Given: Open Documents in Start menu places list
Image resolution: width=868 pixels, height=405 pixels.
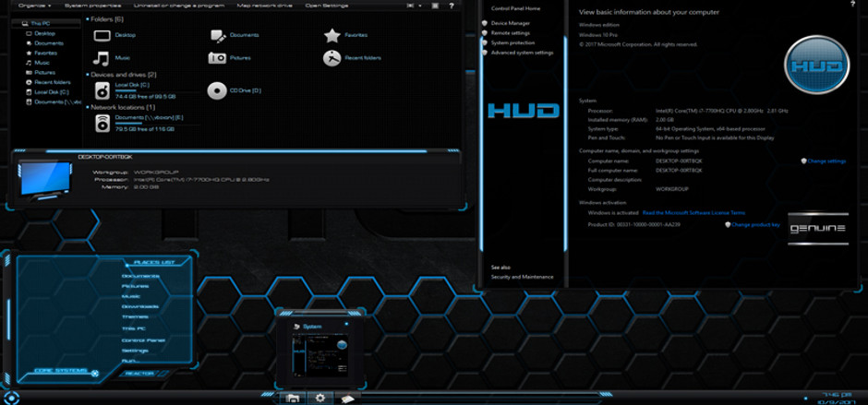Looking at the screenshot, I should 140,276.
